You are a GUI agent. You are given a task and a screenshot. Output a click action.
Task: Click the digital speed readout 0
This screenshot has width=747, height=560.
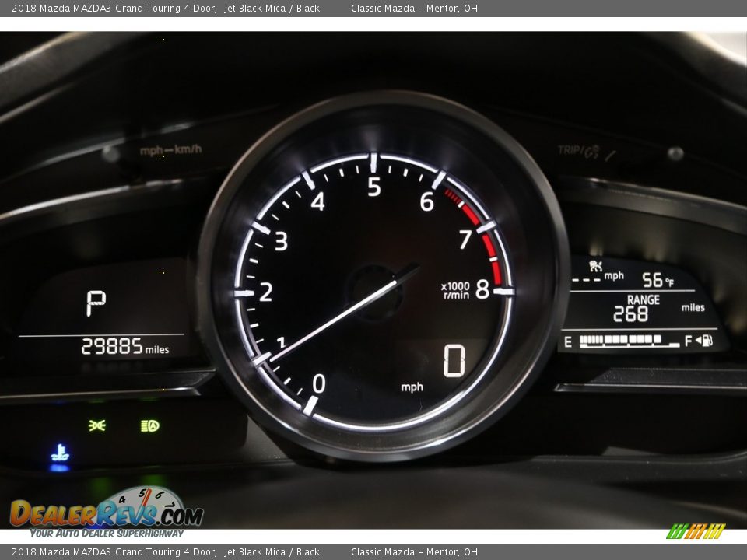click(454, 362)
